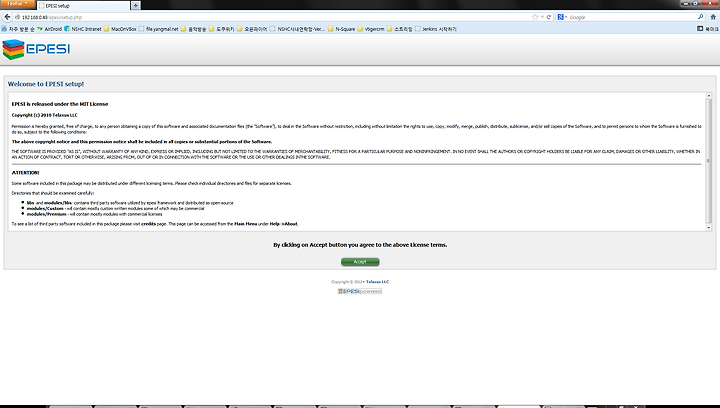Open the search engine selector dropdown
This screenshot has width=720, height=408.
[x=562, y=17]
